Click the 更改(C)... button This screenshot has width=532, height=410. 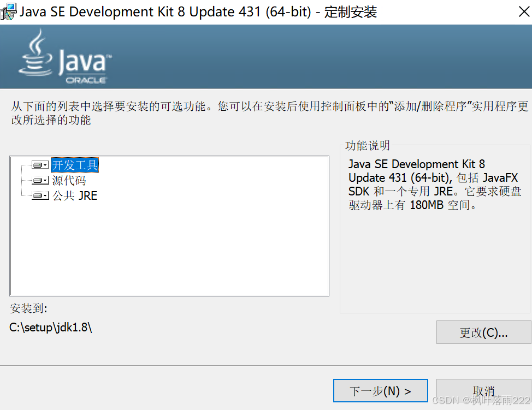483,332
